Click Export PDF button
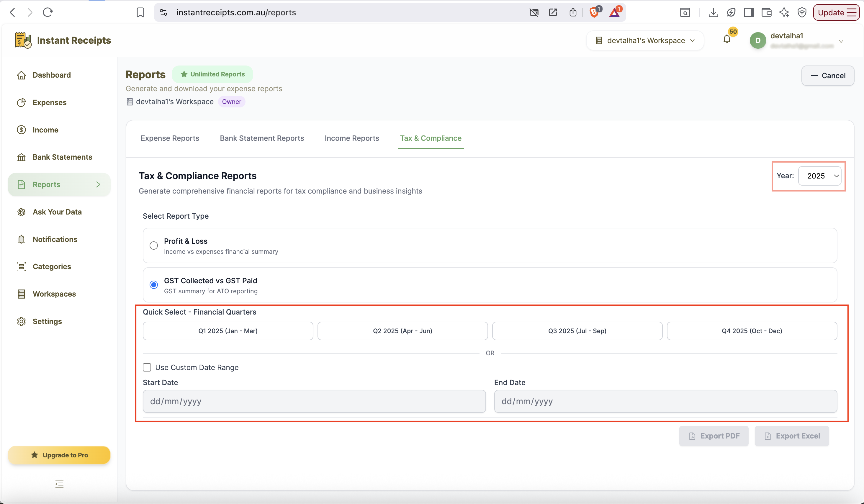The height and width of the screenshot is (504, 864). click(x=714, y=436)
